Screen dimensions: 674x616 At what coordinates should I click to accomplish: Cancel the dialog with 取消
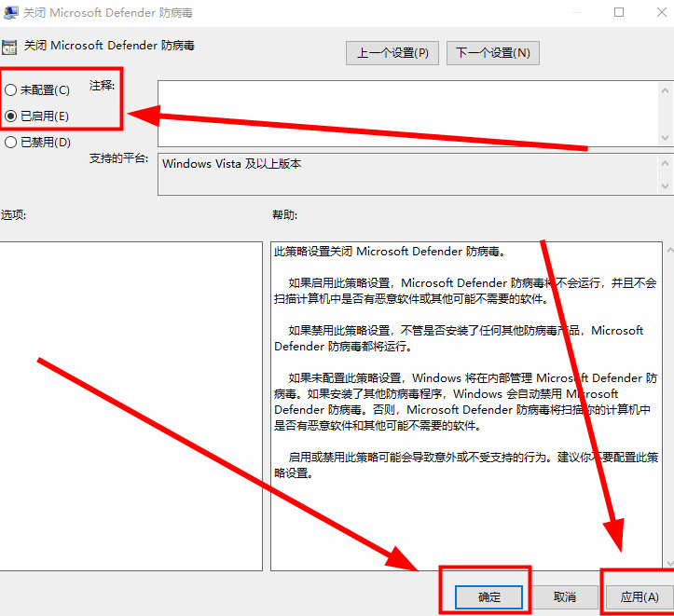tap(564, 596)
